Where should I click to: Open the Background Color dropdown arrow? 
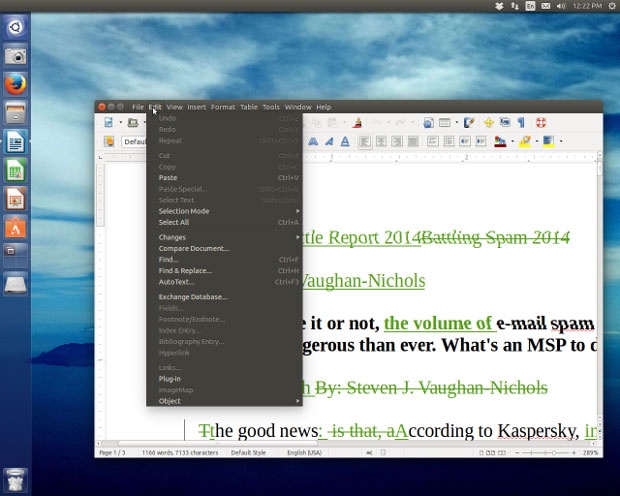point(561,141)
